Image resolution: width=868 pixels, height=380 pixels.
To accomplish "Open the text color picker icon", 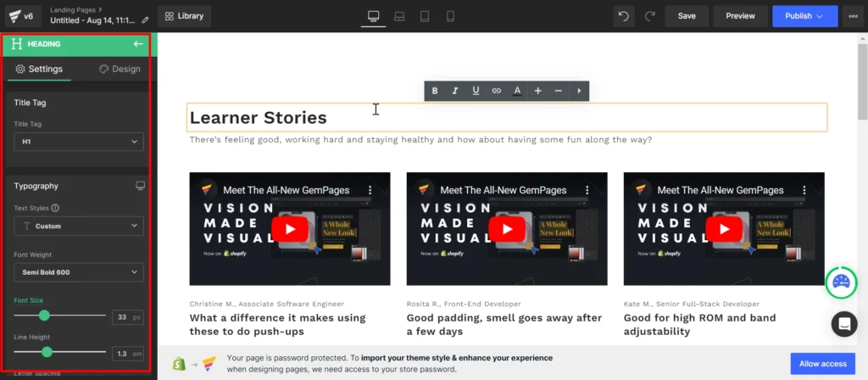I will [517, 91].
